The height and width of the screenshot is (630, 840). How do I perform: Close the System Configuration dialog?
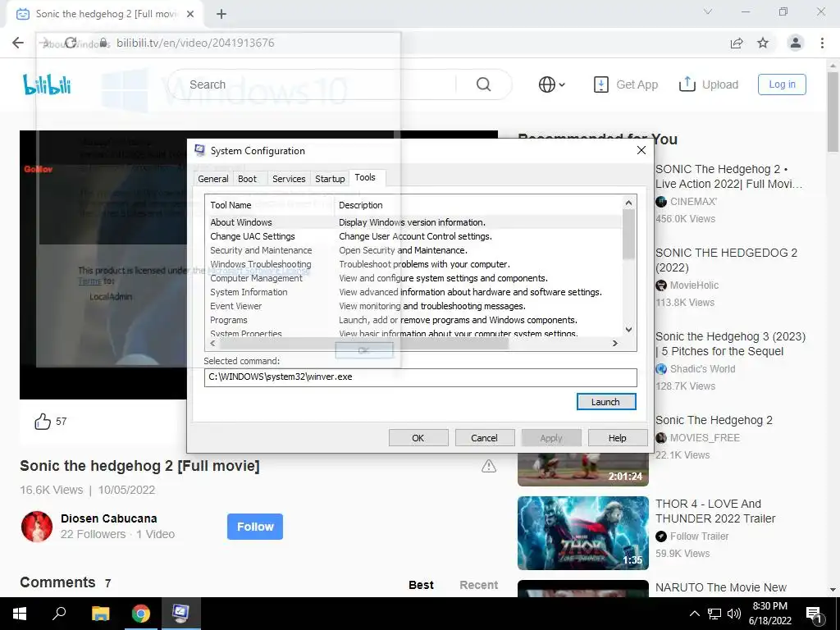[641, 151]
